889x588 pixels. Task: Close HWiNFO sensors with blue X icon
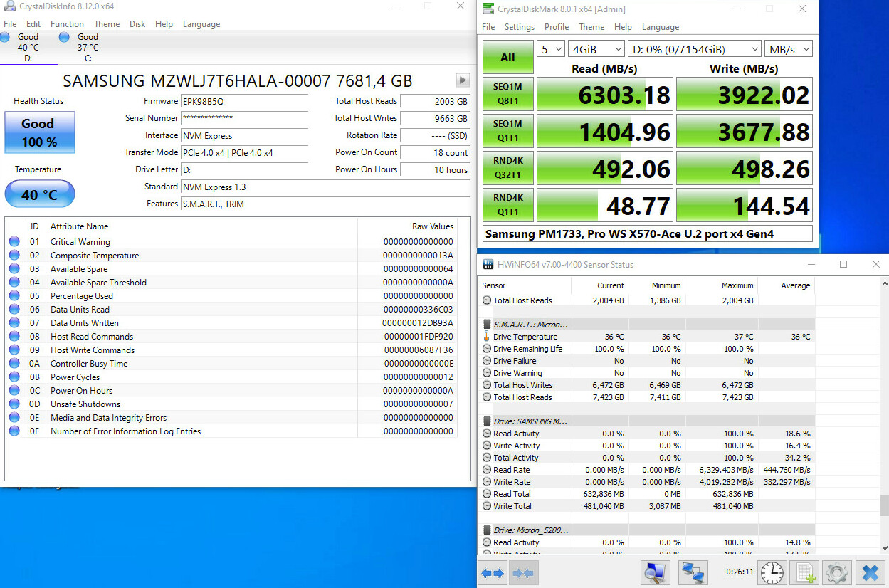870,572
